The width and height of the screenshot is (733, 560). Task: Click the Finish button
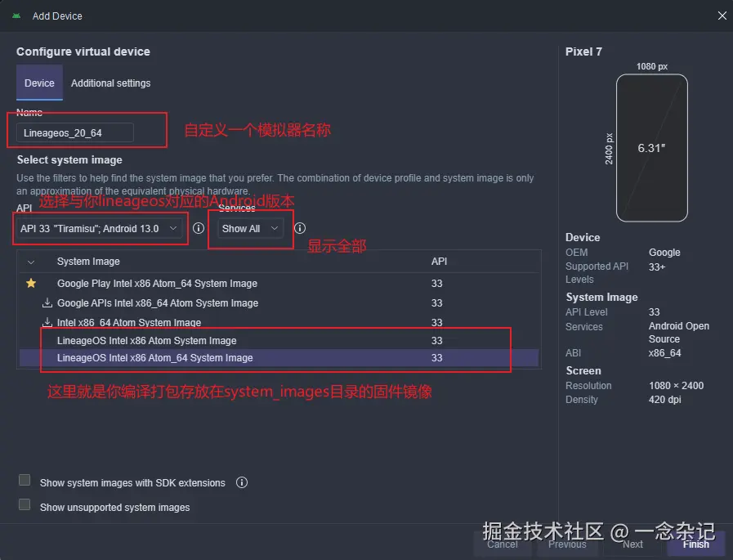pos(695,544)
